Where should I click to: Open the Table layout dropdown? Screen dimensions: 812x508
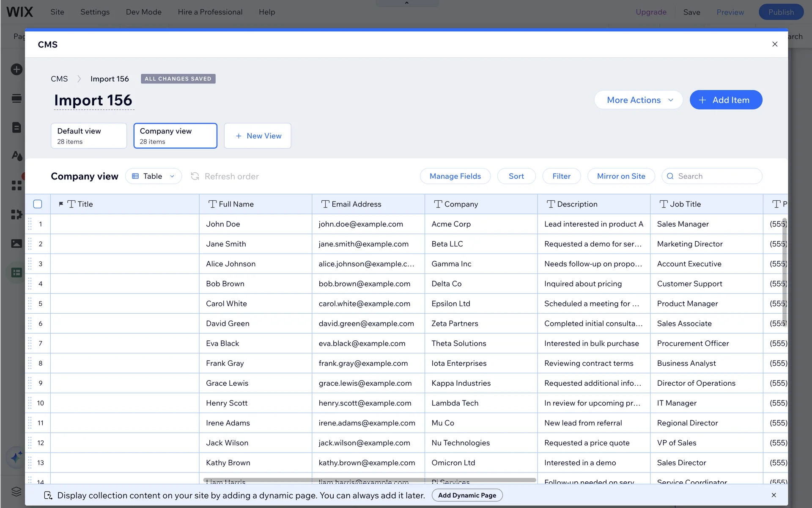click(153, 176)
